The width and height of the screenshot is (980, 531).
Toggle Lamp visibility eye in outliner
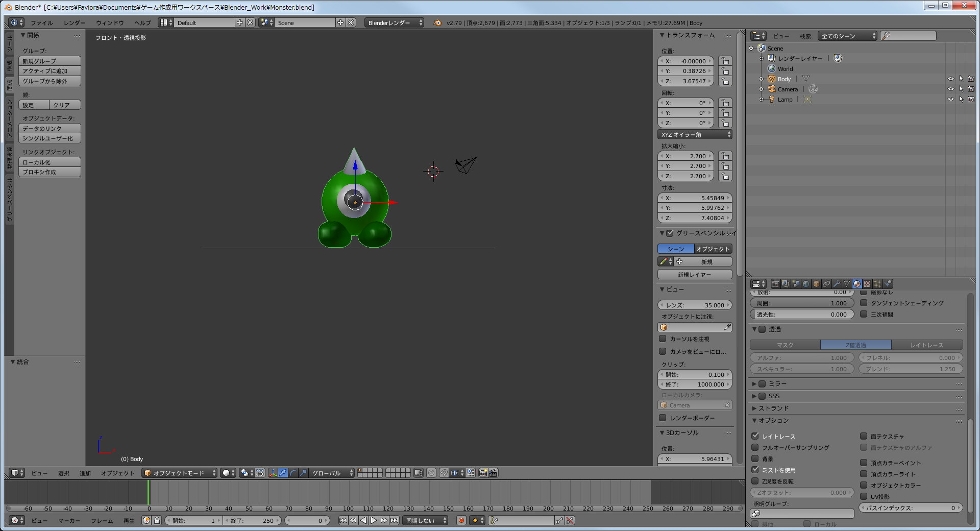(950, 100)
